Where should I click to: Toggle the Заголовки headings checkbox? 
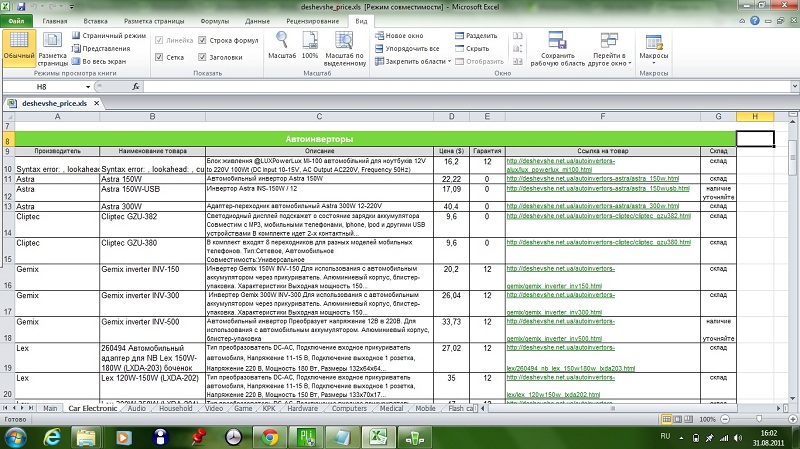[x=202, y=57]
